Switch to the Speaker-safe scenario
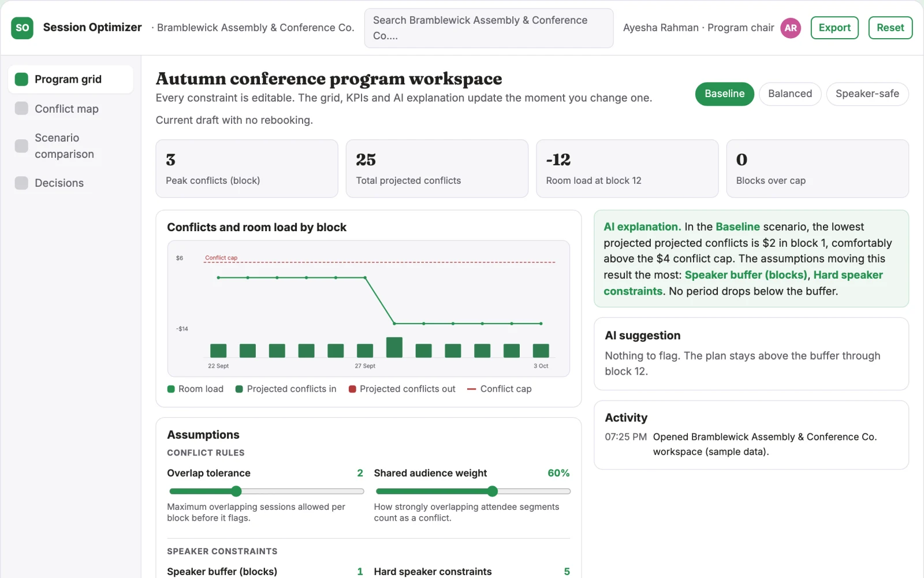924x578 pixels. point(867,94)
